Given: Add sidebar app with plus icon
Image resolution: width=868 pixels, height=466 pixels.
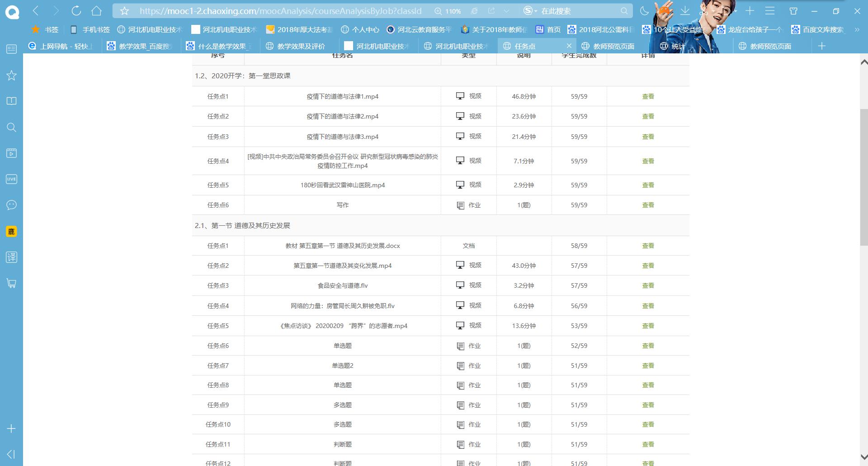Looking at the screenshot, I should 11,428.
